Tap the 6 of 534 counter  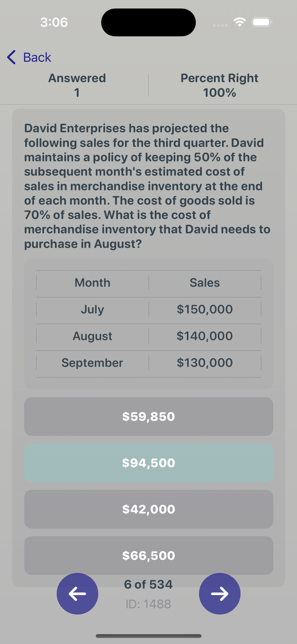coord(148,584)
